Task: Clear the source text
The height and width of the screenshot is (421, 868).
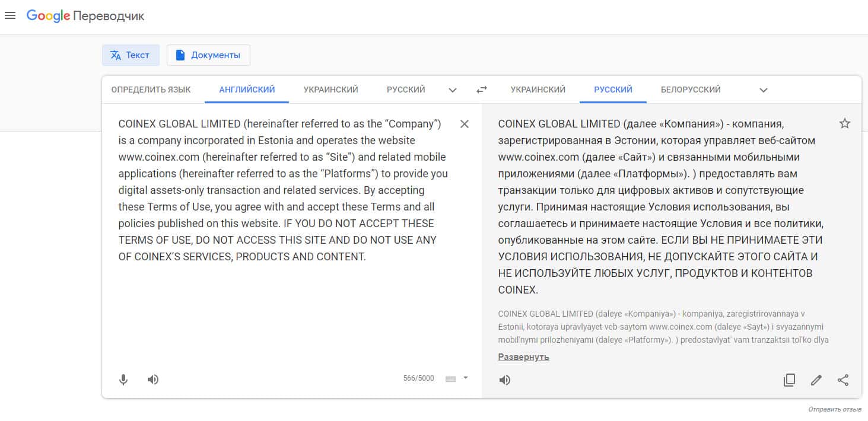Action: click(465, 124)
